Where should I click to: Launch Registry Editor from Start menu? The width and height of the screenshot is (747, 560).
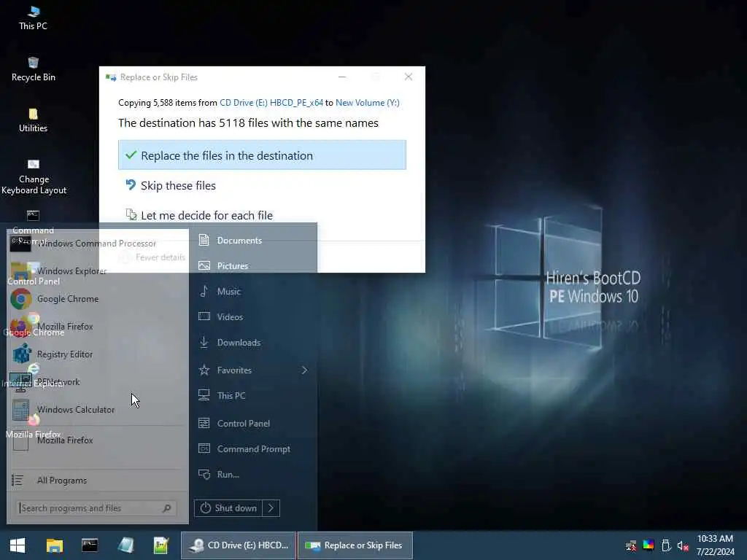click(96, 354)
